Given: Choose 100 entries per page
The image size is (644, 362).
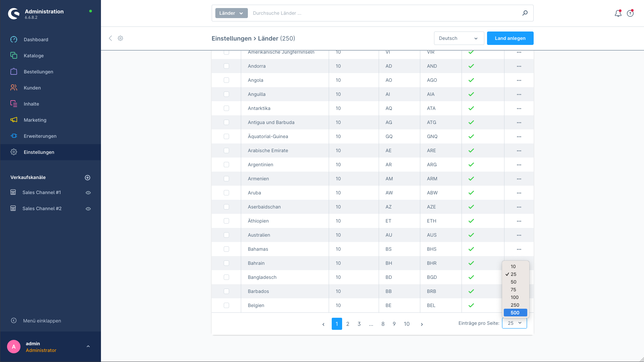Looking at the screenshot, I should click(x=516, y=297).
